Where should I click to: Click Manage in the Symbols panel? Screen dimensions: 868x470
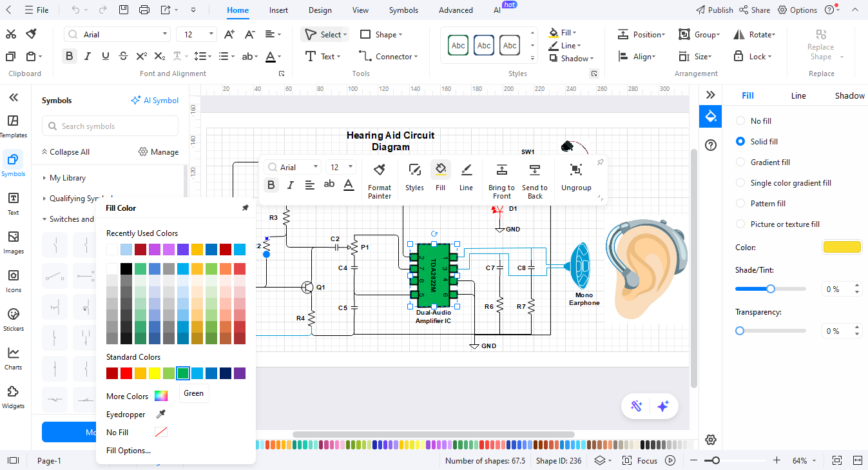pyautogui.click(x=159, y=152)
